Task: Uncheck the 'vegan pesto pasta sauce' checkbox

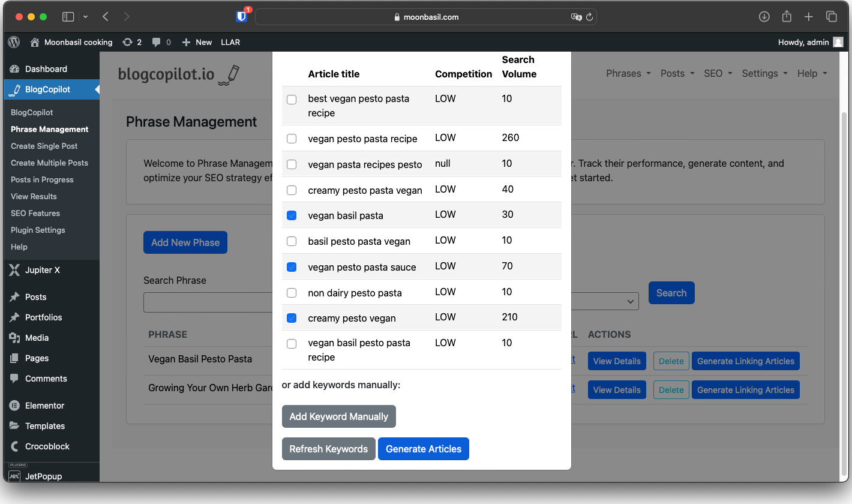Action: click(292, 267)
